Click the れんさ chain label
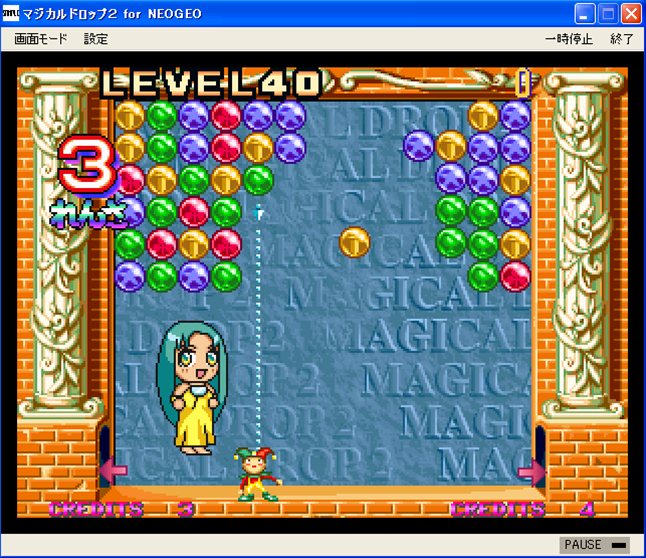 pos(89,213)
